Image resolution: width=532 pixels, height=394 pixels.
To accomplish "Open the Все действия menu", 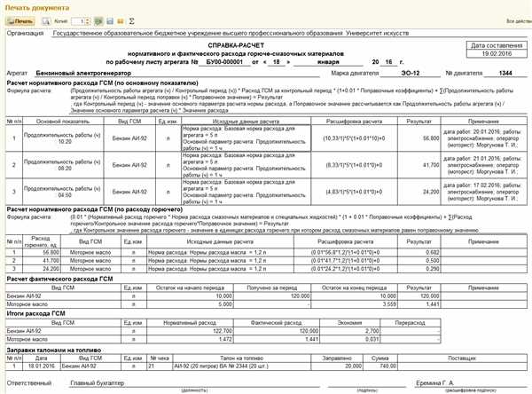I will tap(519, 21).
